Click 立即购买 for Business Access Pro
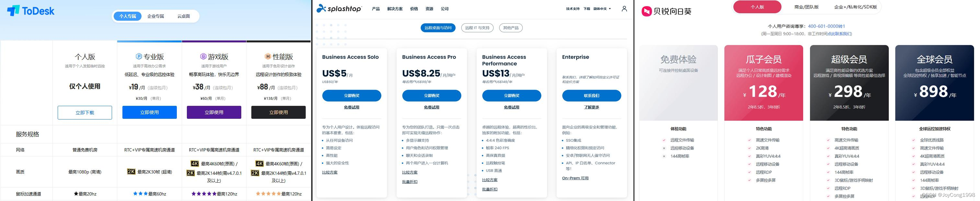This screenshot has height=201, width=980. point(431,96)
